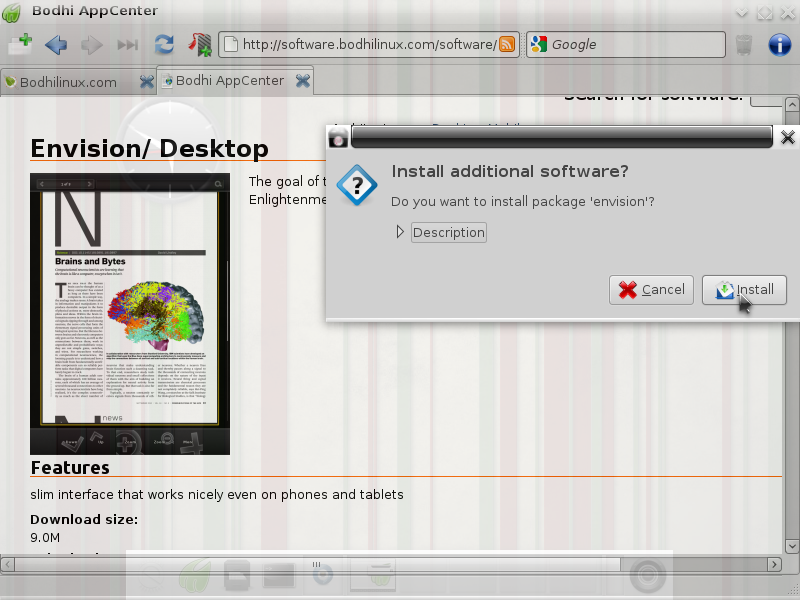
Task: Click the Google search engine icon
Action: (539, 44)
